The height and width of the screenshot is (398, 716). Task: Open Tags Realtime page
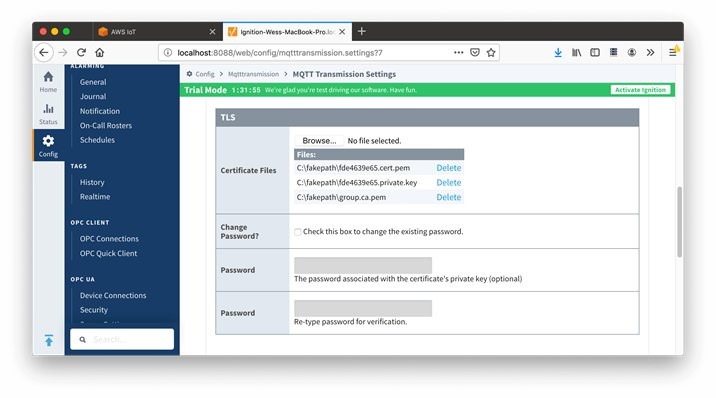(95, 197)
